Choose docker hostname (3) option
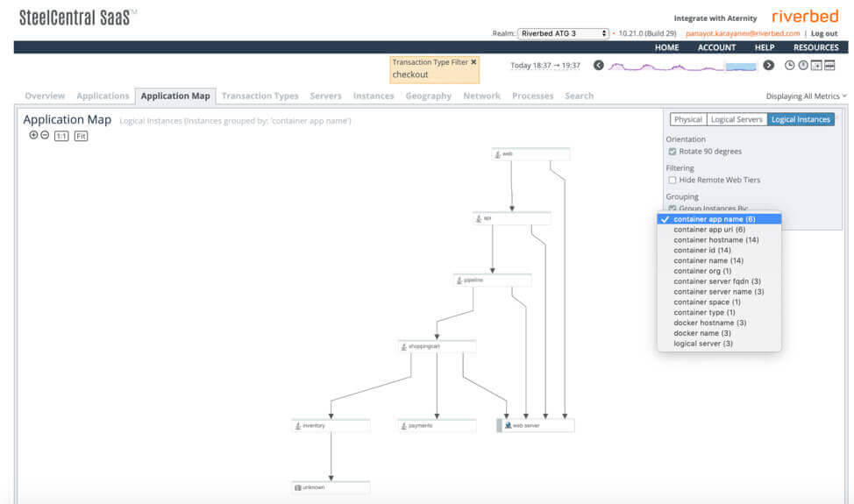 click(719, 323)
